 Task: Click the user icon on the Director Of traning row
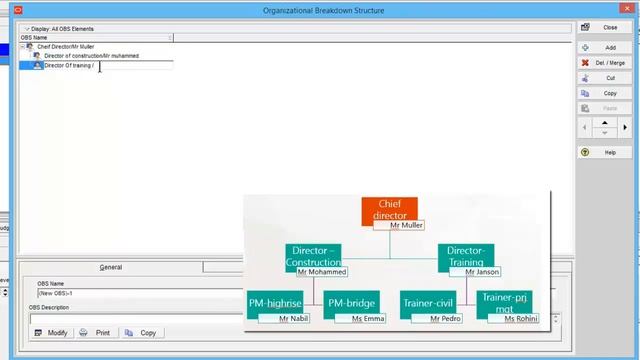tap(38, 65)
